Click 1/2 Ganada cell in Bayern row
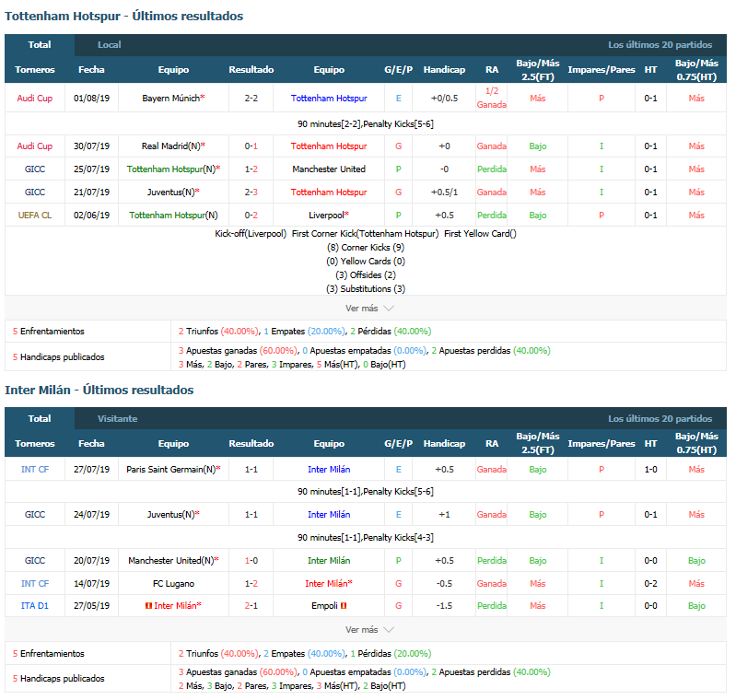The image size is (736, 700). point(492,99)
